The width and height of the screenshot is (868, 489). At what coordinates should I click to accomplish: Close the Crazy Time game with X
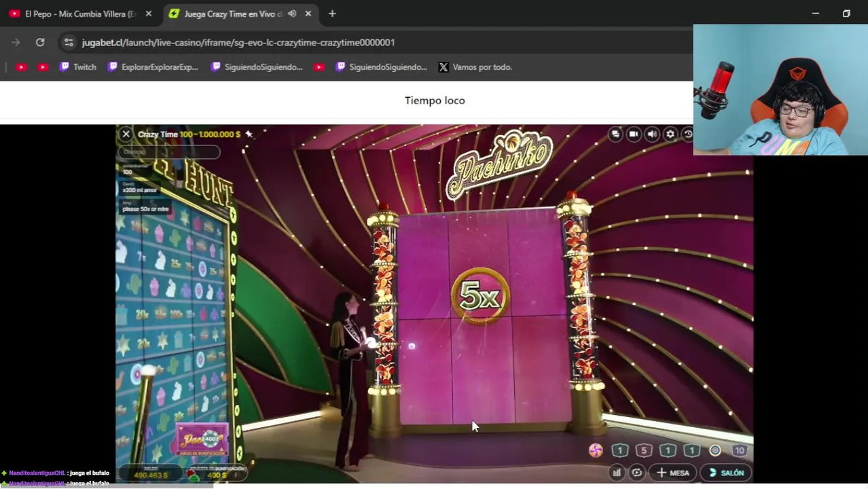(126, 134)
